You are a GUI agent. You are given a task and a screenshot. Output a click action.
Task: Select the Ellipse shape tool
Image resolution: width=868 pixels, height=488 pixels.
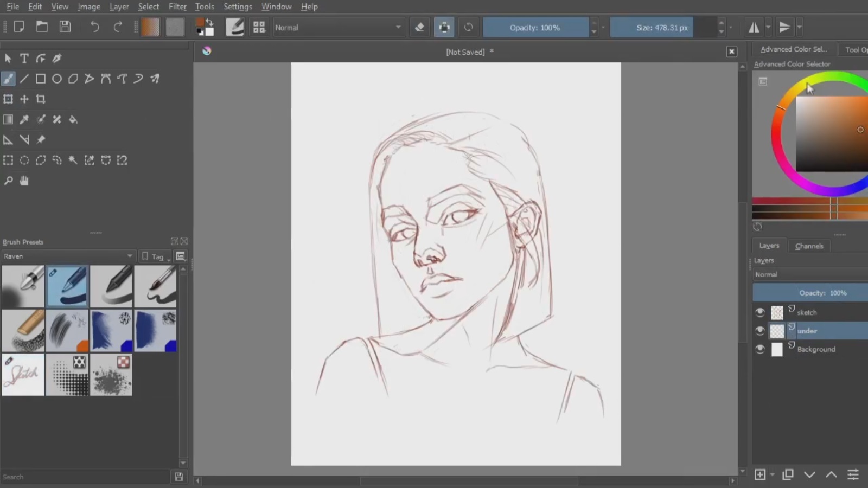(x=57, y=79)
